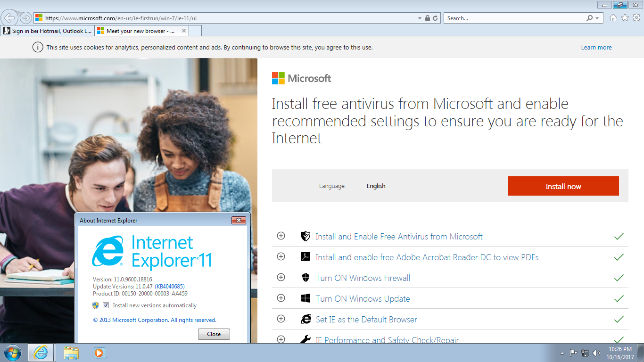Open Set IE as the Default Browser link
Screen dimensions: 644x362
coord(366,320)
